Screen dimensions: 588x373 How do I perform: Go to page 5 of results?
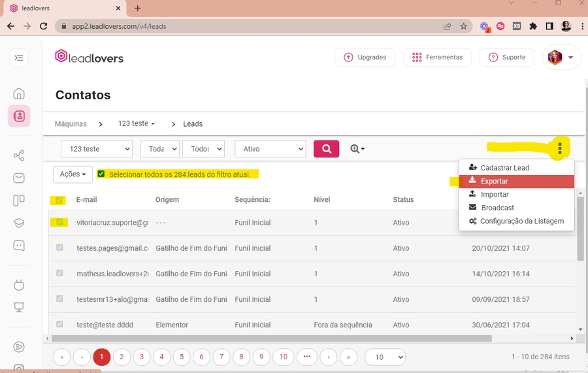click(182, 357)
